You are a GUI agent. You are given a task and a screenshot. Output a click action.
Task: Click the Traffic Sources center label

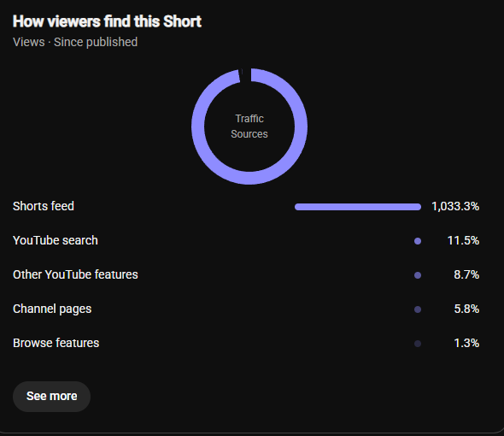tap(249, 127)
